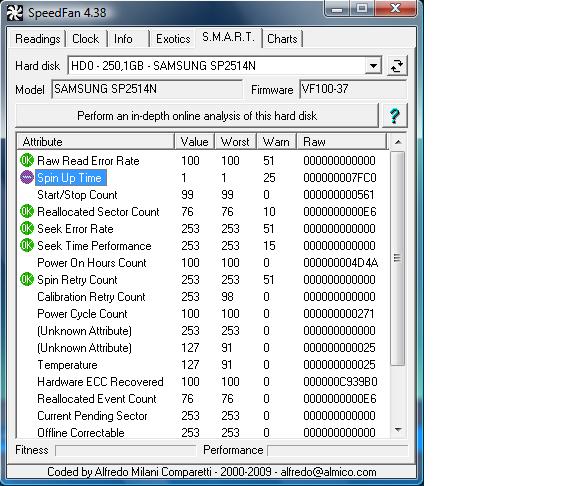Select the Calibration Retry Count row
Viewport: 576px width, 486px height.
pyautogui.click(x=203, y=296)
